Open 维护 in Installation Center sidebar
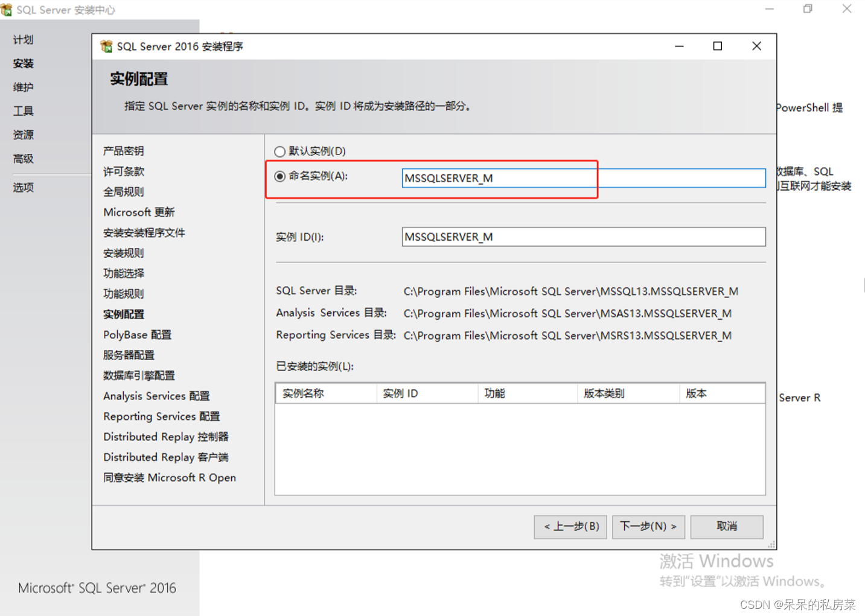Viewport: 865px width, 616px height. tap(23, 87)
